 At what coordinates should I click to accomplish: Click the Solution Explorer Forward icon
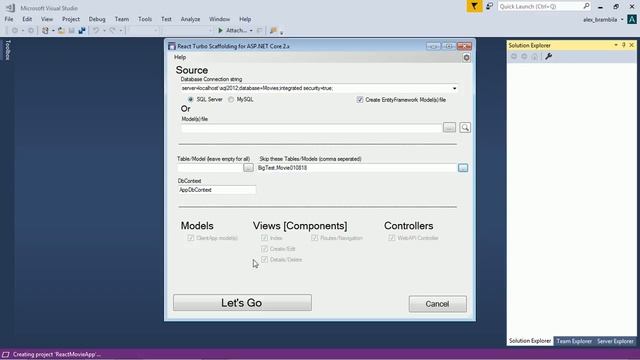[x=524, y=56]
